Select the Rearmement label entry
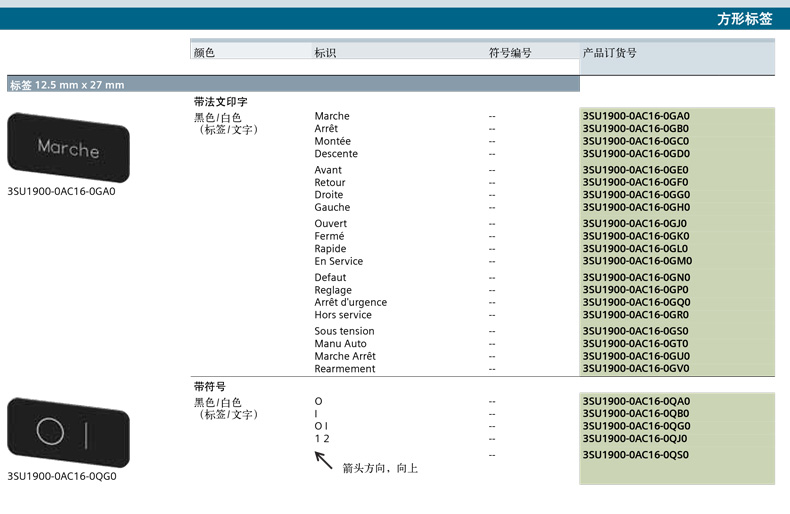 pos(345,369)
